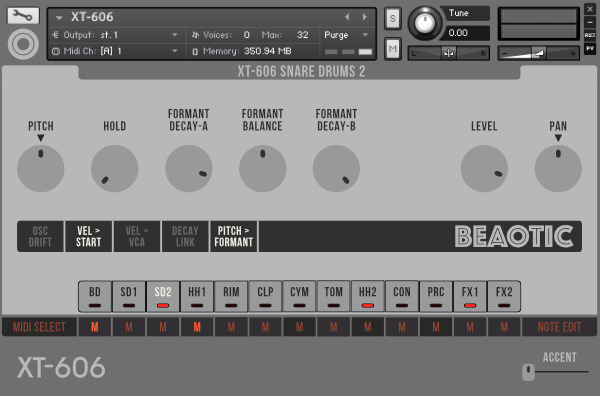The width and height of the screenshot is (600, 396).
Task: Open the wrench instrument edit icon
Action: point(23,15)
